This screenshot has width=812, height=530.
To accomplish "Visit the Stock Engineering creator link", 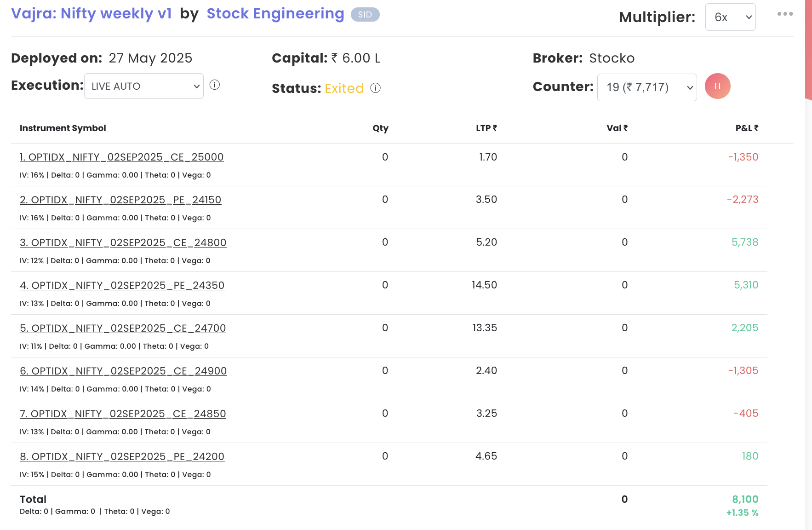I will [x=275, y=14].
